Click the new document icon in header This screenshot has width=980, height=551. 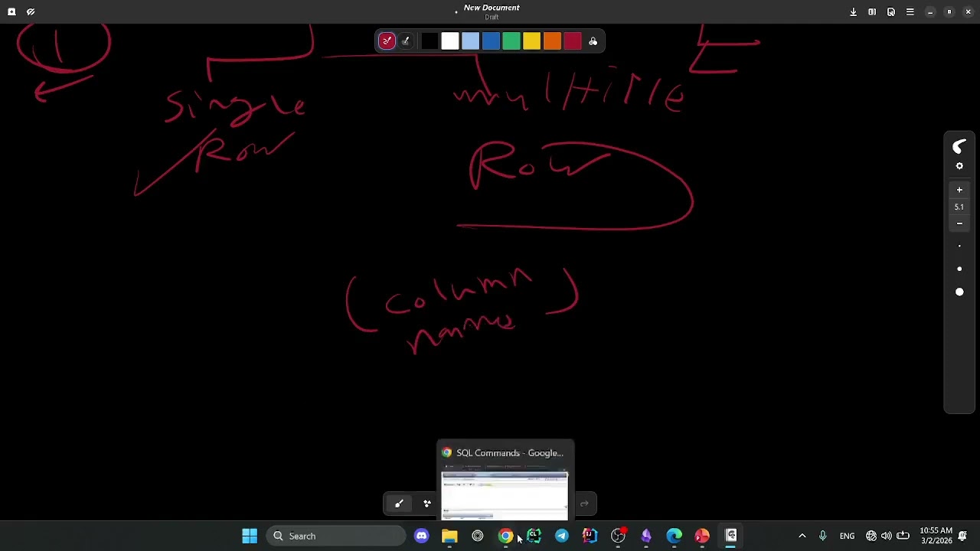11,11
